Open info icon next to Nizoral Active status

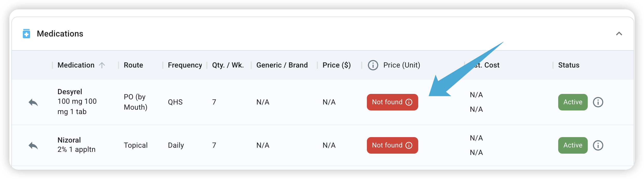coord(598,145)
